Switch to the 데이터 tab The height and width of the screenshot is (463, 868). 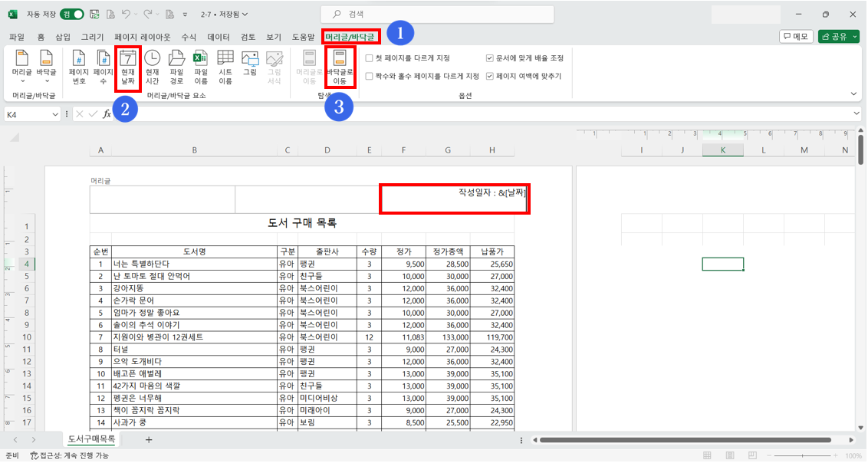point(219,37)
